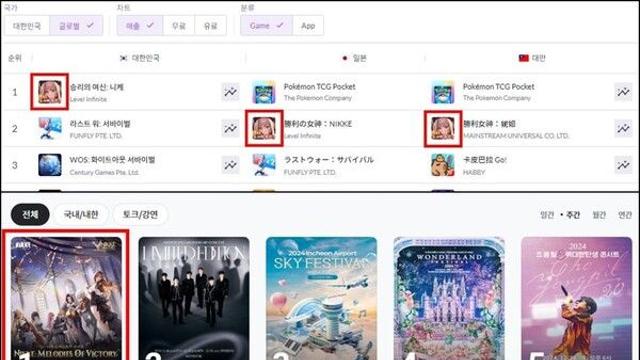This screenshot has width=640, height=360.
Task: Open 卡皮巴拉 Go! app icon
Action: (x=443, y=164)
